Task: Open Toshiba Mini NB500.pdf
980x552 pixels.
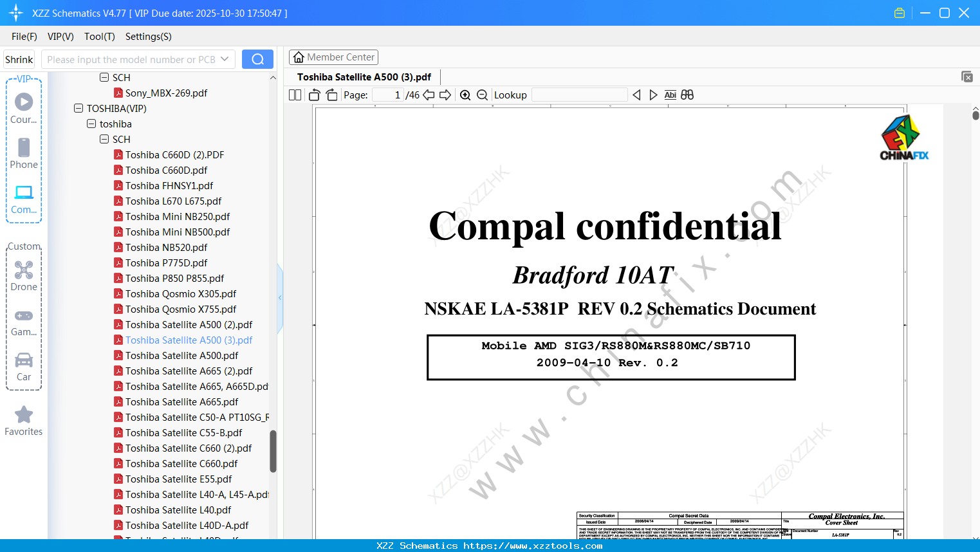Action: coord(178,232)
